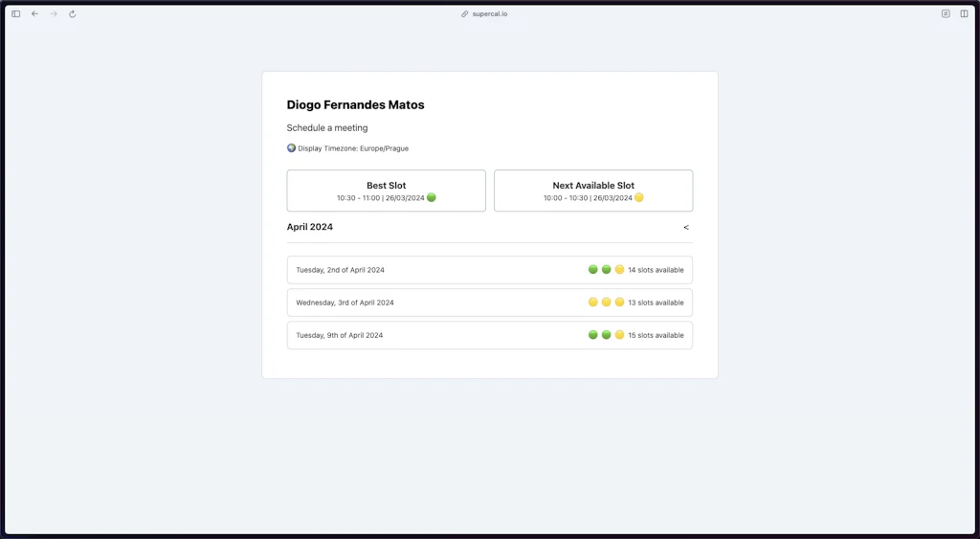Expand Wednesday, 3rd of April 2024 row
This screenshot has height=539, width=980.
coord(489,303)
